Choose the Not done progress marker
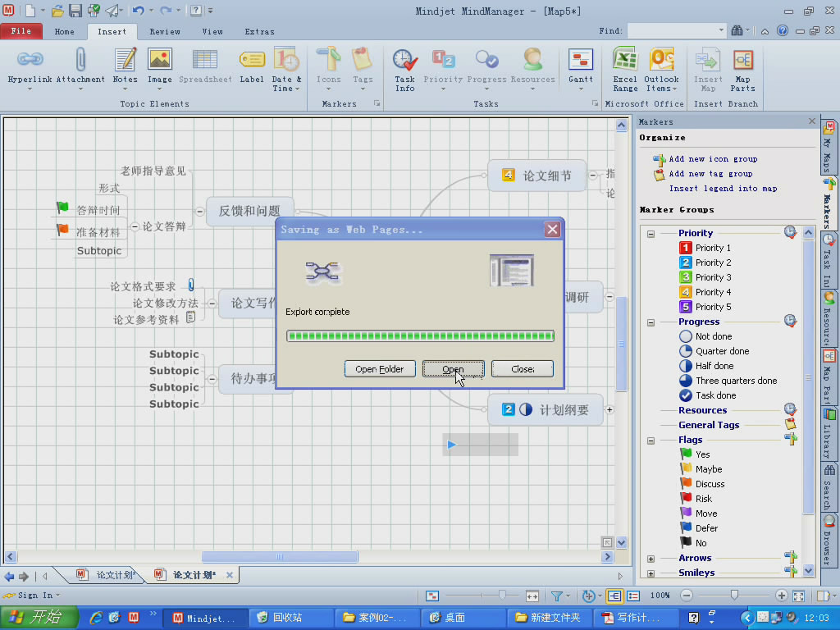Viewport: 840px width, 630px height. 705,336
